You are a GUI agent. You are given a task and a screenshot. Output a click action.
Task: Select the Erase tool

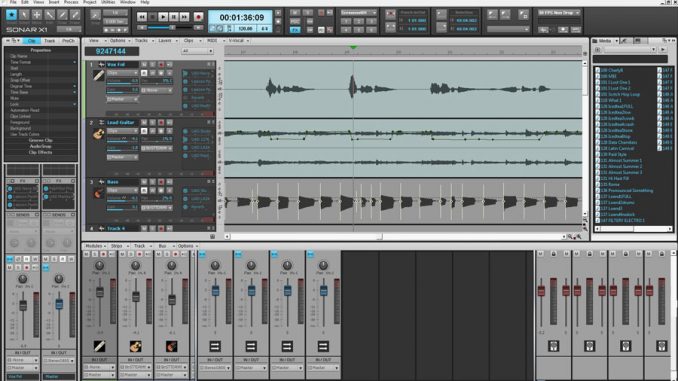tap(75, 15)
